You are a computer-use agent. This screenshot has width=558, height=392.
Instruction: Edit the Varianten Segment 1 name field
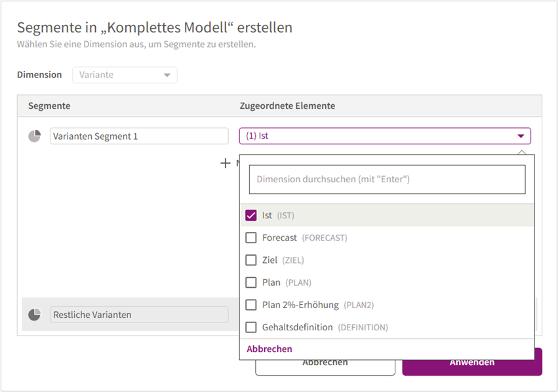click(139, 136)
